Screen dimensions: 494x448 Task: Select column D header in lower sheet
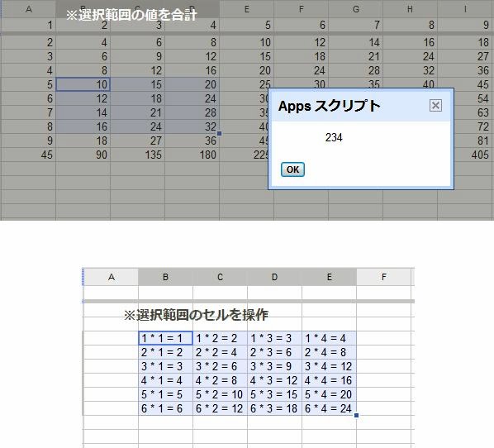(x=274, y=277)
